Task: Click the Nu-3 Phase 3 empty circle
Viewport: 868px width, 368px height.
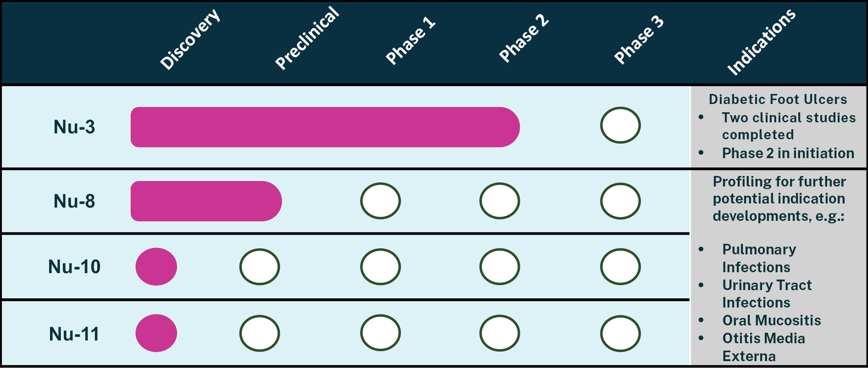Action: coord(620,125)
